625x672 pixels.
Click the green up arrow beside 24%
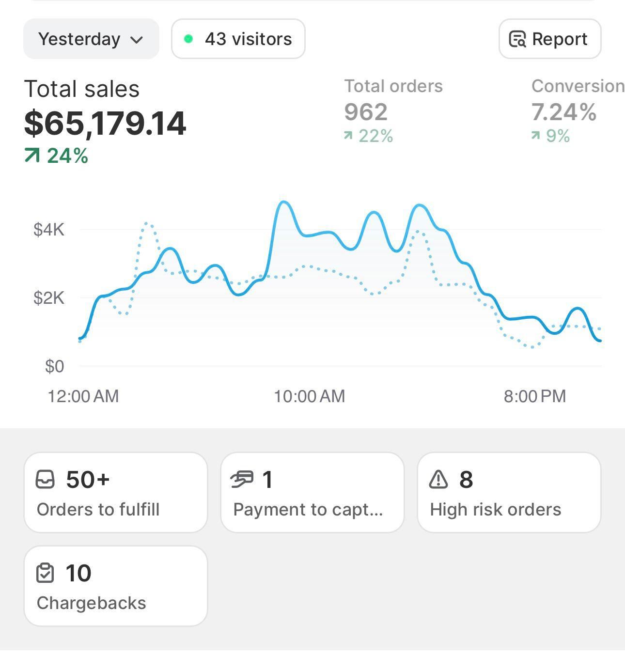coord(32,156)
